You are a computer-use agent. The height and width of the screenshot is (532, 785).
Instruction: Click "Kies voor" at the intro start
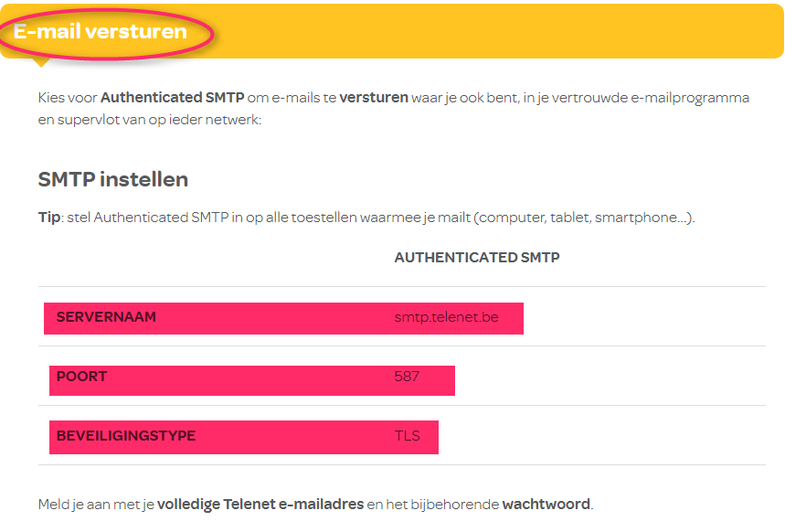(68, 97)
